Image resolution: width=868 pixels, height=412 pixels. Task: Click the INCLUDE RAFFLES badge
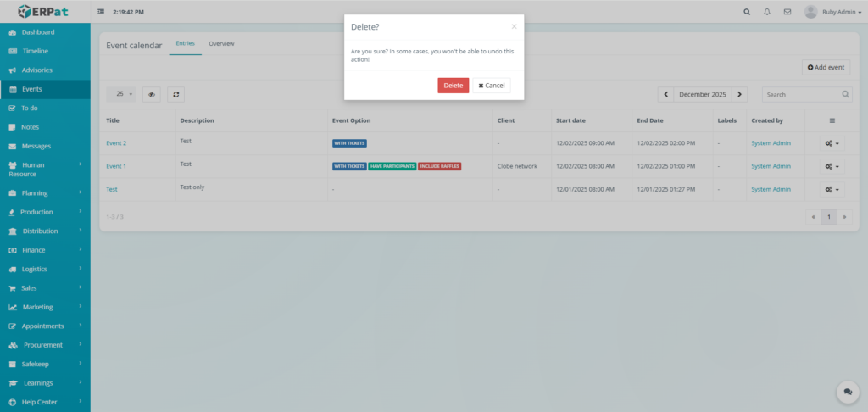coord(440,166)
